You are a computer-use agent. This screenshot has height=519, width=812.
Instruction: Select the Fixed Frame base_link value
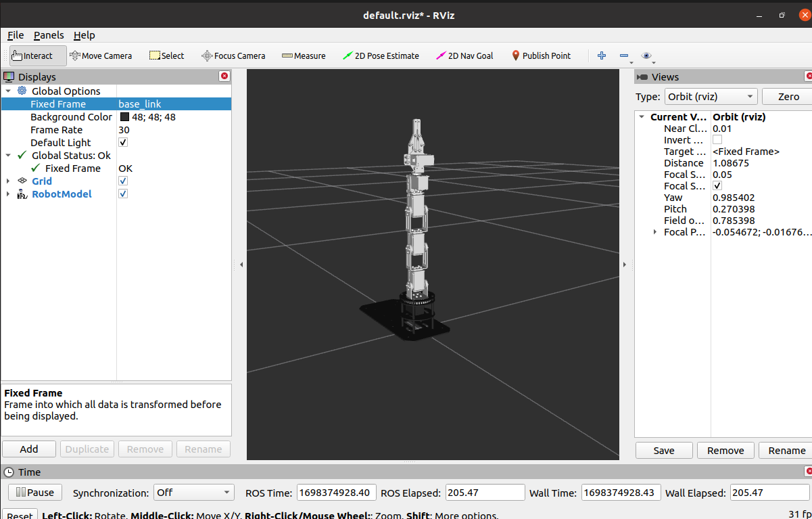click(140, 104)
